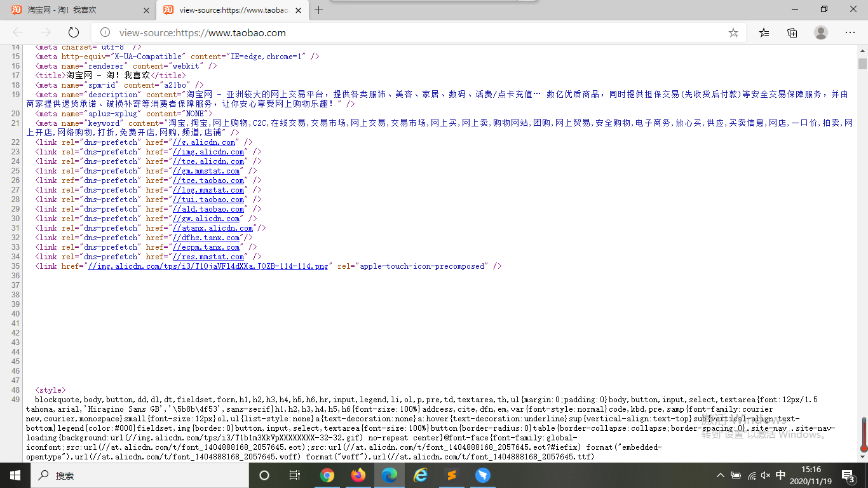This screenshot has width=868, height=488.
Task: Open the apple-touch-icon png link
Action: coord(208,266)
